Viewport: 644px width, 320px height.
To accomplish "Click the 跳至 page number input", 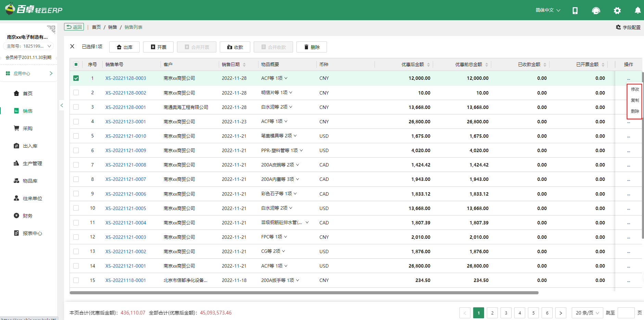I will (626, 313).
